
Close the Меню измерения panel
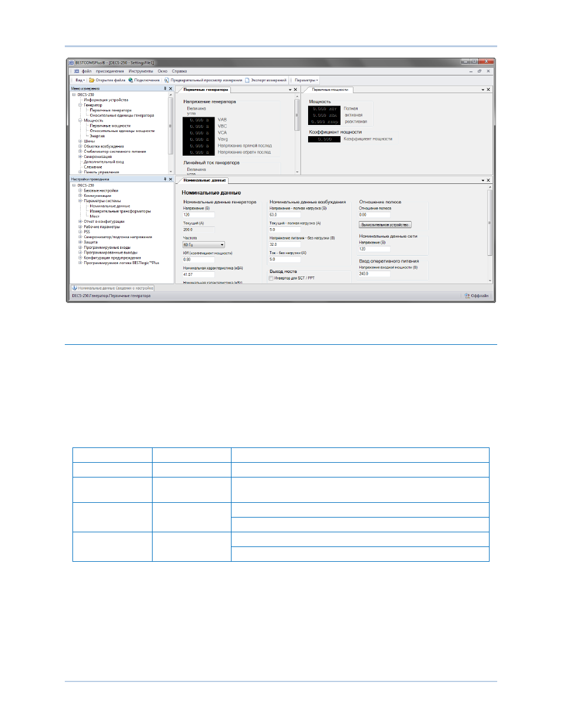click(171, 89)
